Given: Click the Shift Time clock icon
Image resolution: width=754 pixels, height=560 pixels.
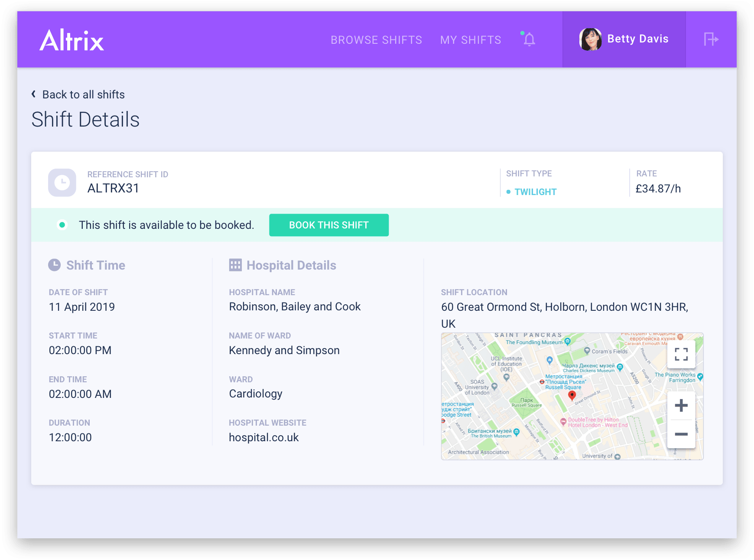Looking at the screenshot, I should 55,265.
